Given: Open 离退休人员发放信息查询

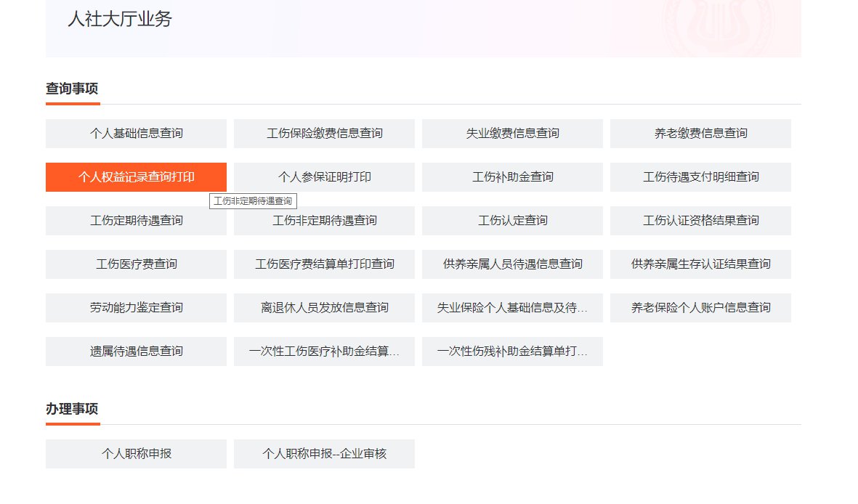Looking at the screenshot, I should pyautogui.click(x=324, y=308).
